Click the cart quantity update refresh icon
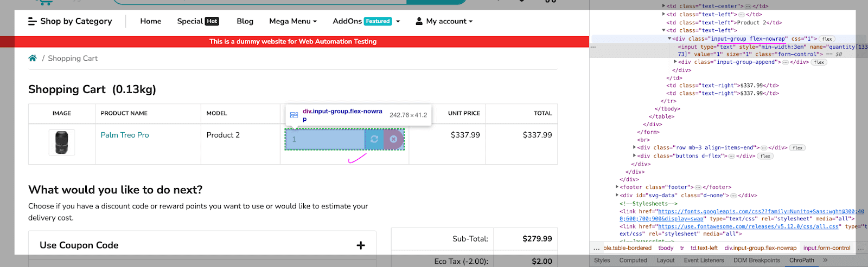868x267 pixels. (x=374, y=140)
